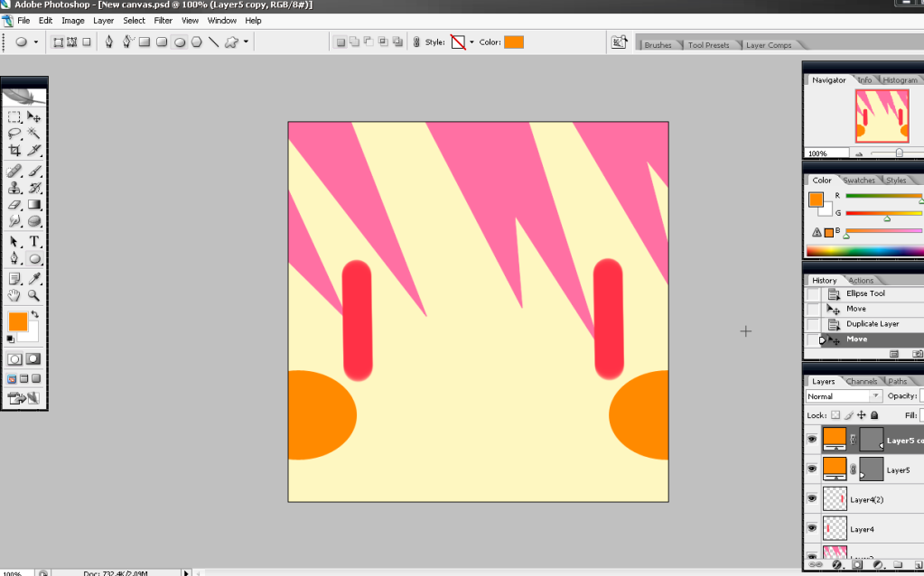924x576 pixels.
Task: Pick Freeform Pen in options bar
Action: 126,42
